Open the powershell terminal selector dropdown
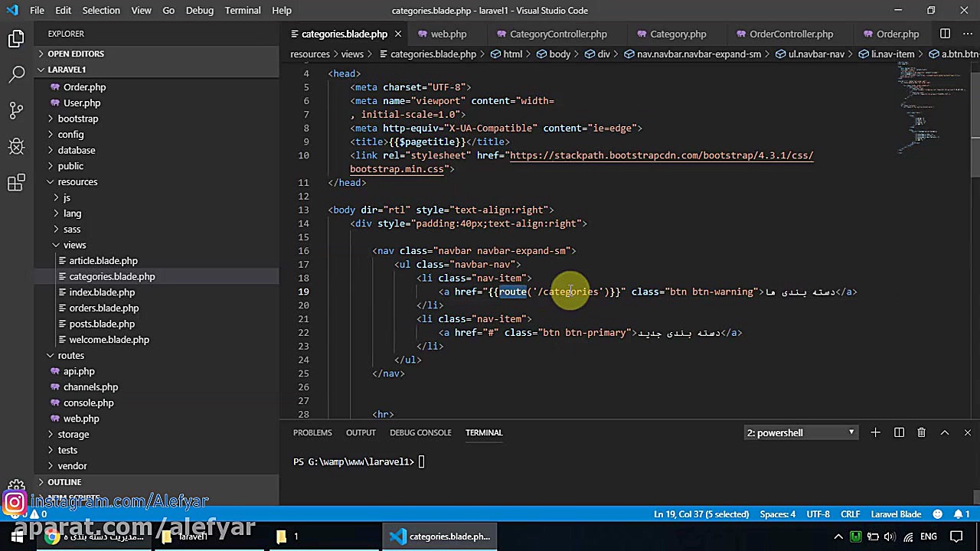 coord(800,433)
